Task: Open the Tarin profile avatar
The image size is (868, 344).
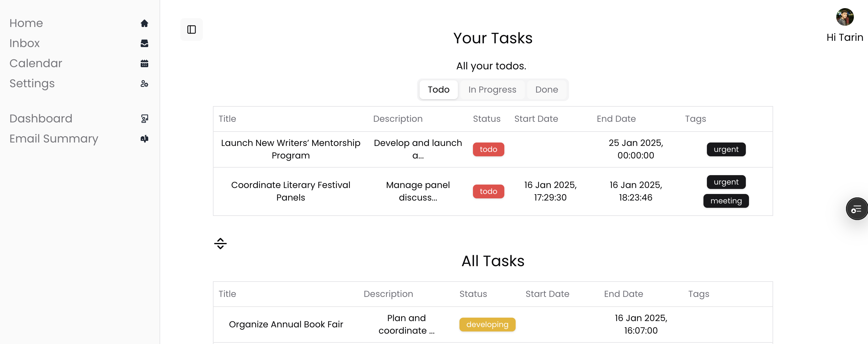Action: [844, 17]
